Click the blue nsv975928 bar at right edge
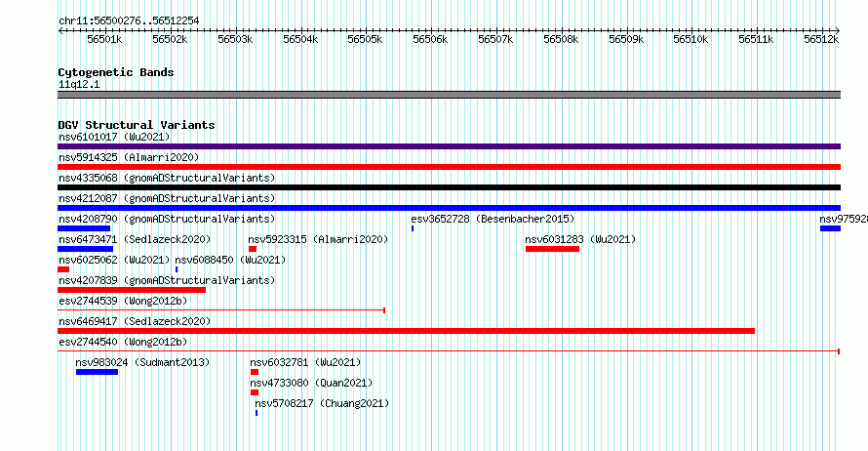The image size is (868, 451). pos(830,228)
